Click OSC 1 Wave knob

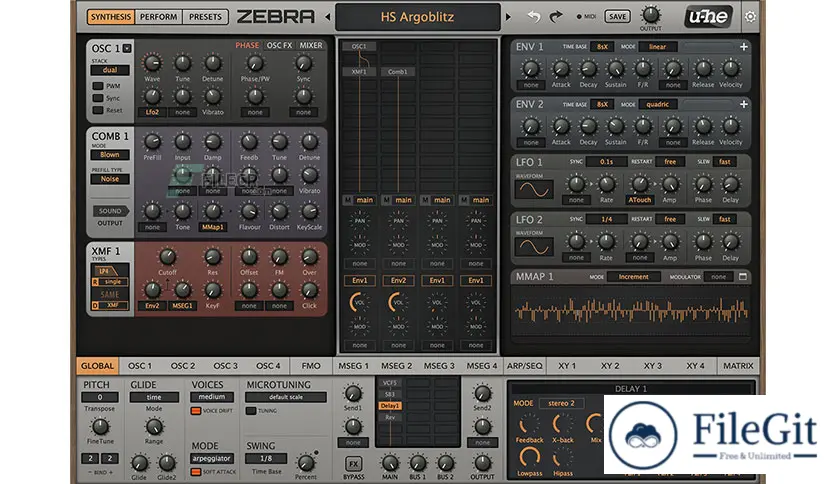(x=152, y=63)
